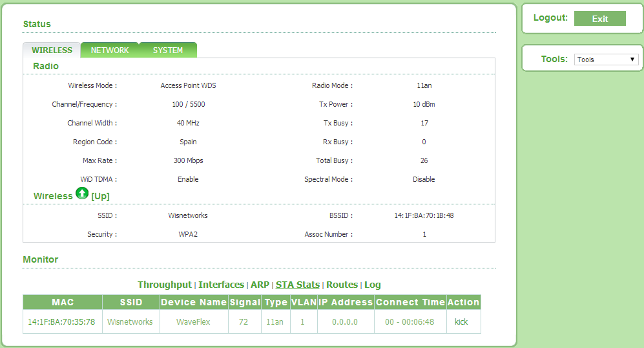Viewport: 644px width, 348px height.
Task: Click the signal value 72 cell
Action: click(x=244, y=321)
